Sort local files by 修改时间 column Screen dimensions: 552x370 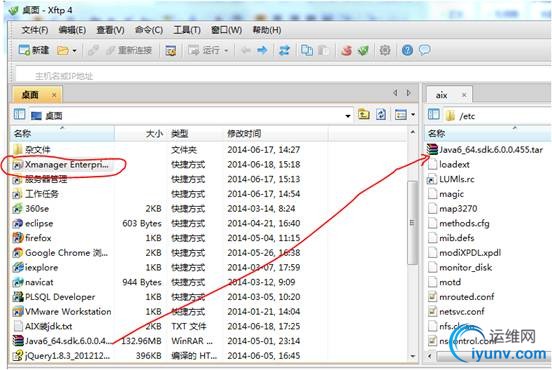[276, 134]
